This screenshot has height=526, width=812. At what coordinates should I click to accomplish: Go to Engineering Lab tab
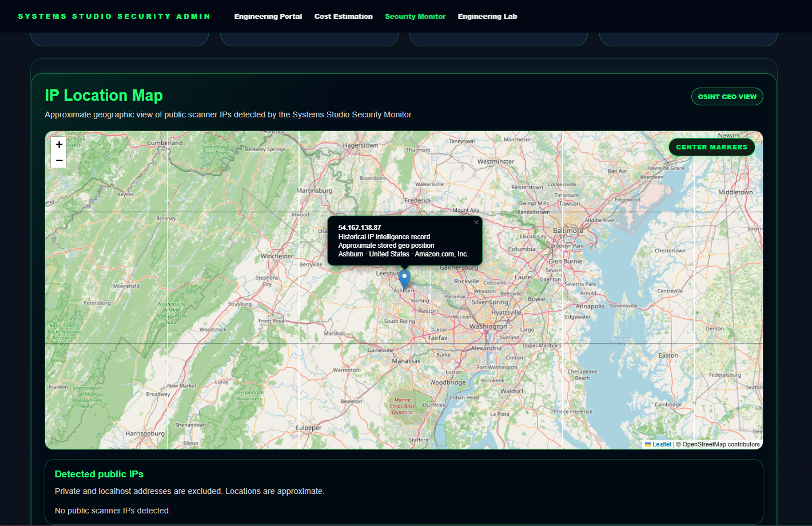(487, 17)
